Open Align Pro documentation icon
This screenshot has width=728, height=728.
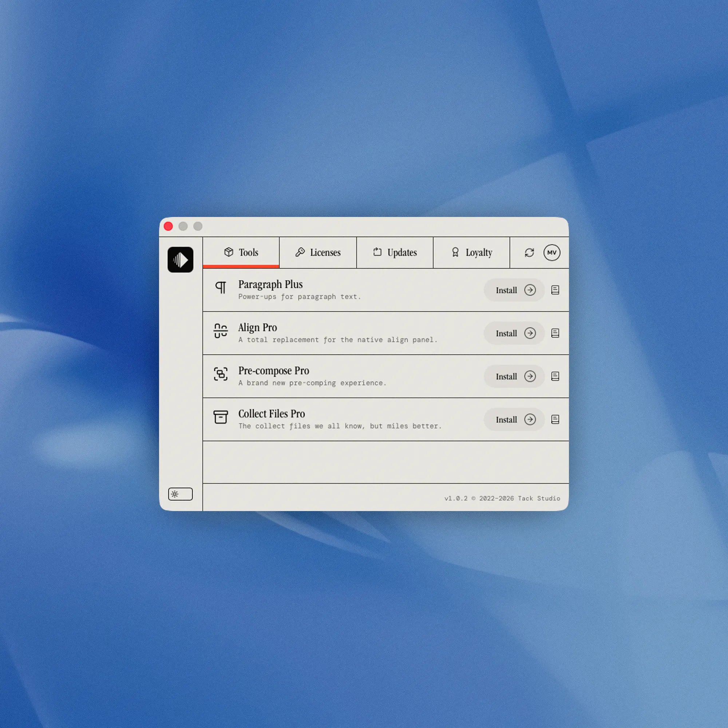555,333
